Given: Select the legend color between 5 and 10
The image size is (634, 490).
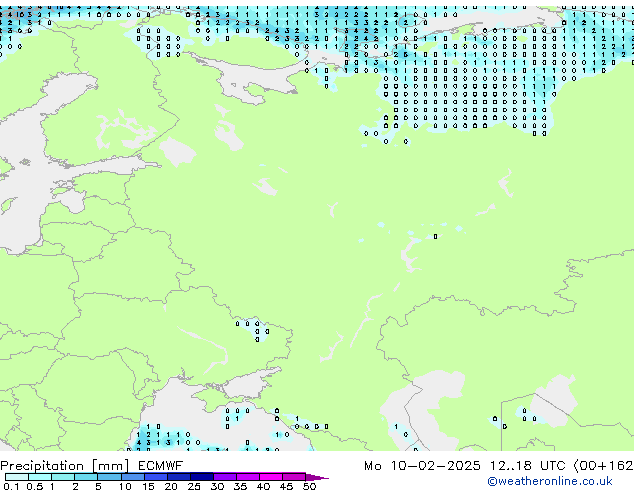Looking at the screenshot, I should [x=109, y=477].
